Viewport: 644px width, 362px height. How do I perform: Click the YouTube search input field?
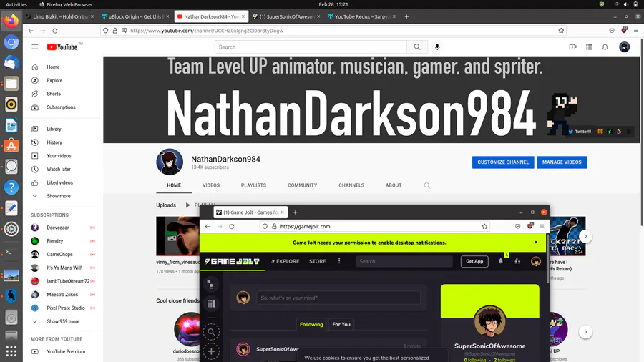pyautogui.click(x=311, y=47)
